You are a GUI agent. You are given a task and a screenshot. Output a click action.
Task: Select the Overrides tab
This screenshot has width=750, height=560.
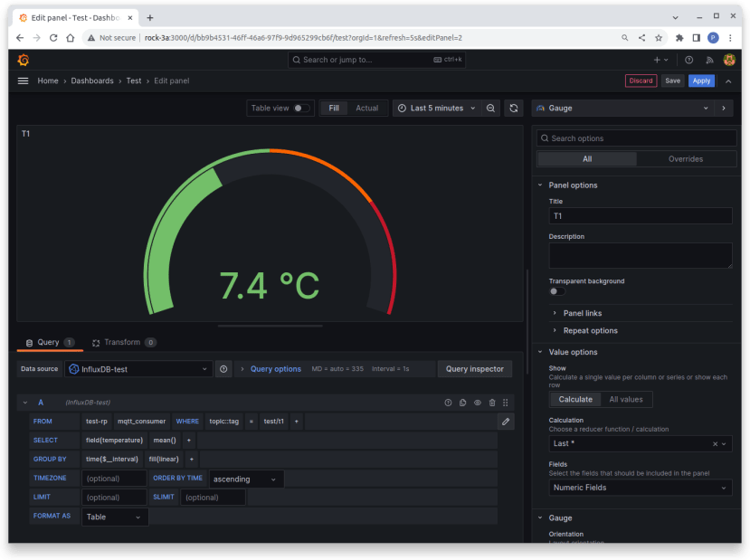click(687, 158)
